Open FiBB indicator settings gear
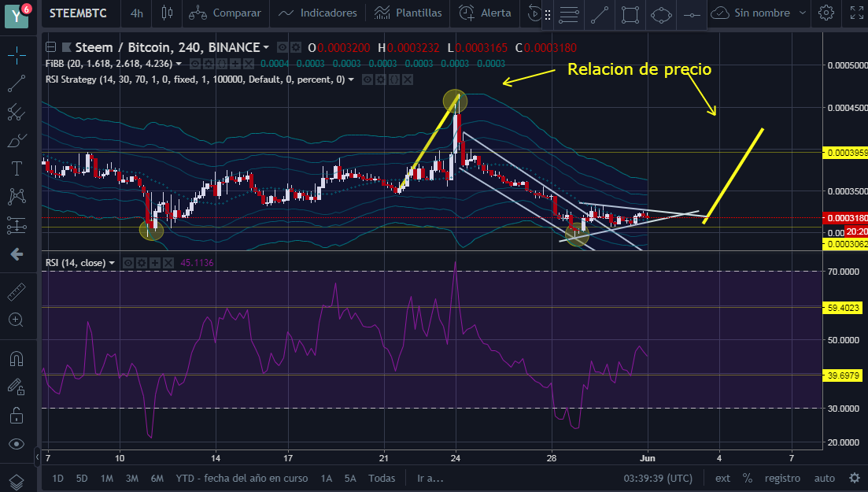The height and width of the screenshot is (492, 868). coord(208,64)
